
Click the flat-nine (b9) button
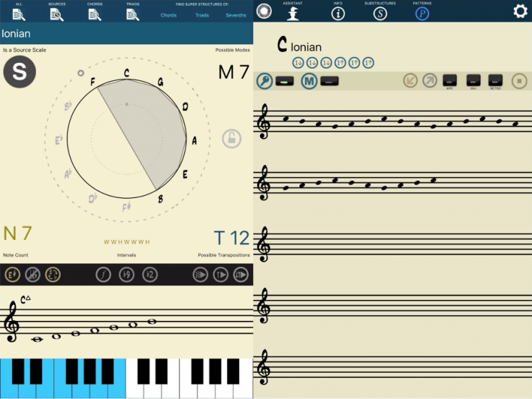(x=126, y=275)
